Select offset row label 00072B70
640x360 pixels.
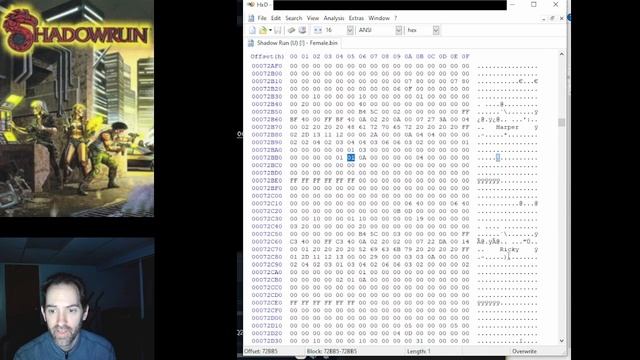(267, 127)
